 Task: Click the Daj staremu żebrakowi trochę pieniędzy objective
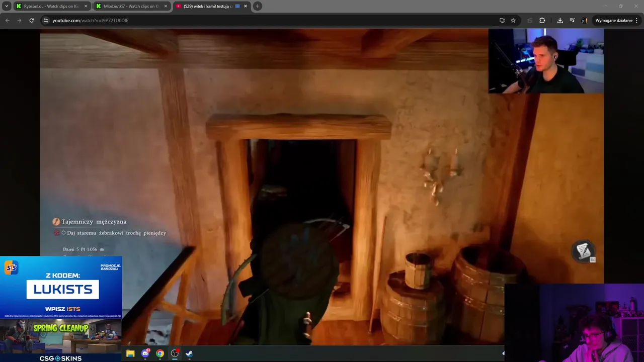pyautogui.click(x=116, y=233)
